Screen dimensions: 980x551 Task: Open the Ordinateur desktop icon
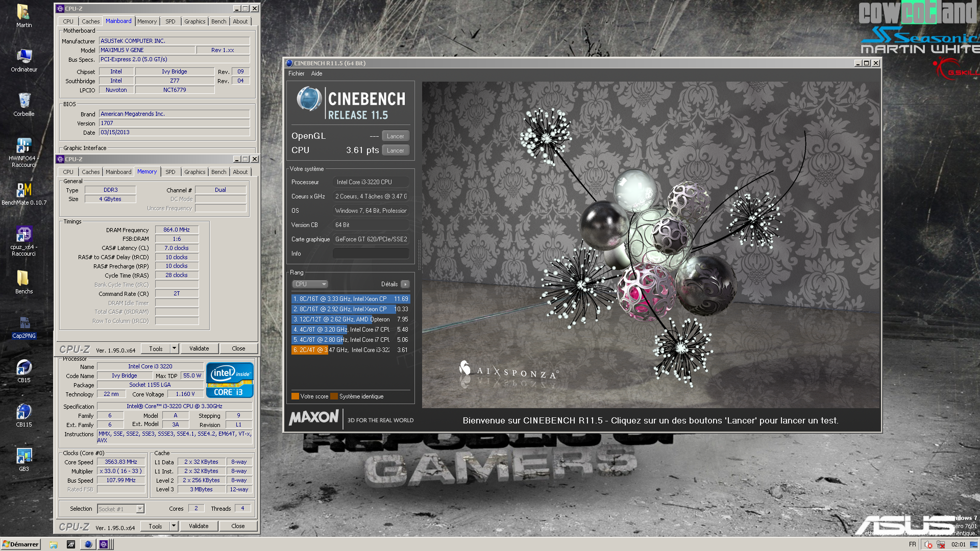tap(23, 56)
